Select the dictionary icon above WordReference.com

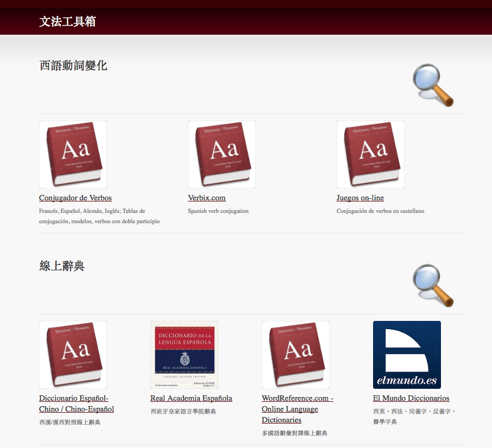tap(295, 355)
